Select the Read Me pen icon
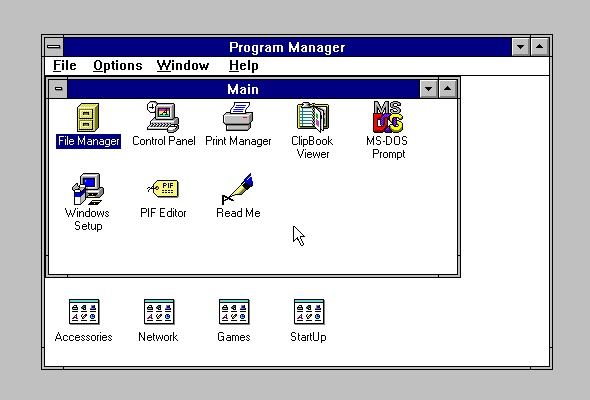The height and width of the screenshot is (400, 590). point(238,189)
